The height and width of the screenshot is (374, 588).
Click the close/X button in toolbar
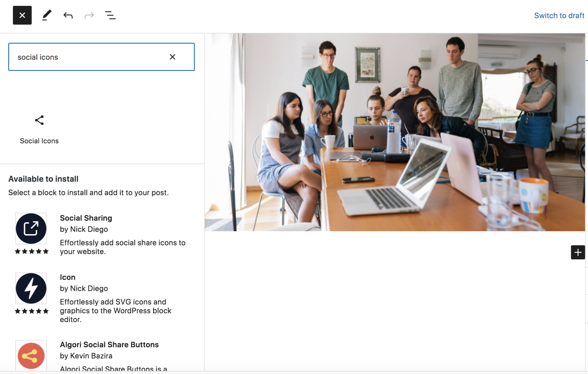(22, 15)
